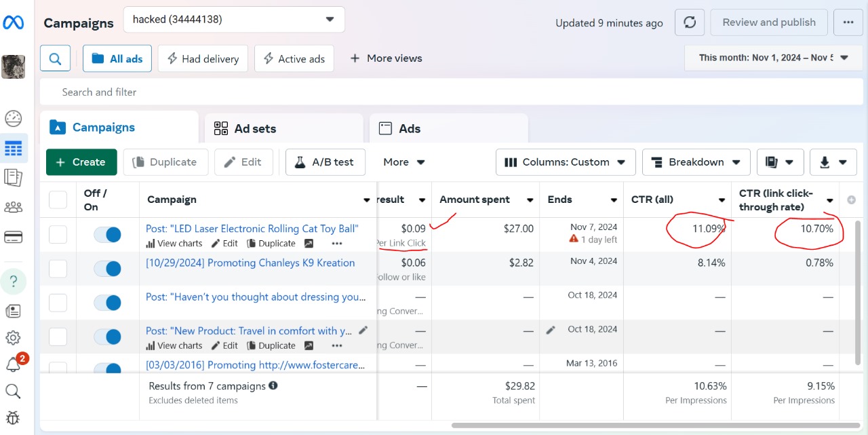Click warning icon next to 1 day left
868x435 pixels.
(x=574, y=239)
